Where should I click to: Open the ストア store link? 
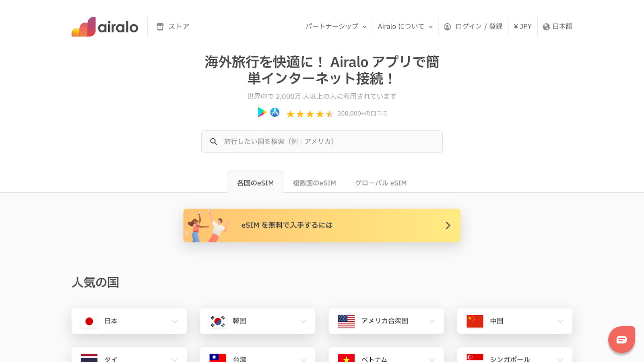click(173, 27)
